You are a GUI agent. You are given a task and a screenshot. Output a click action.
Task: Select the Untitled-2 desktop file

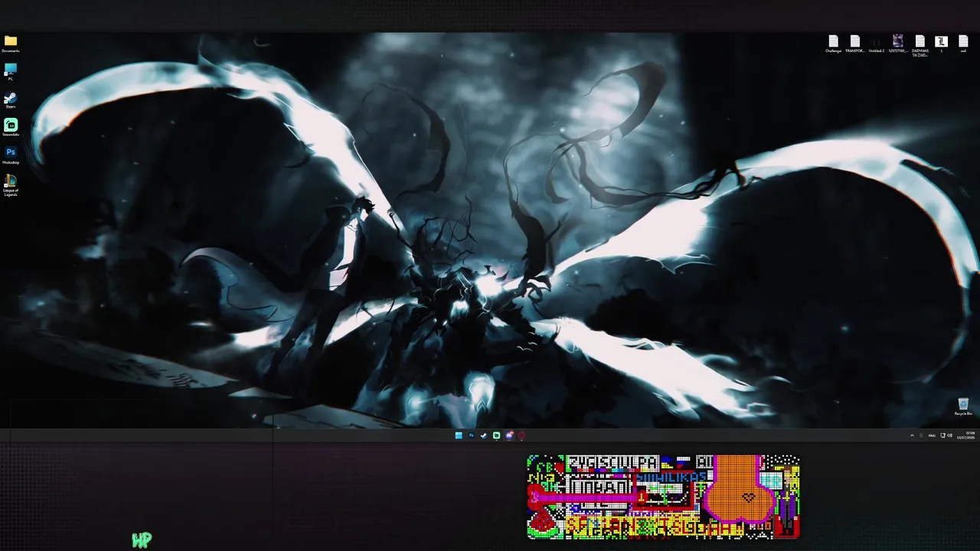point(877,44)
